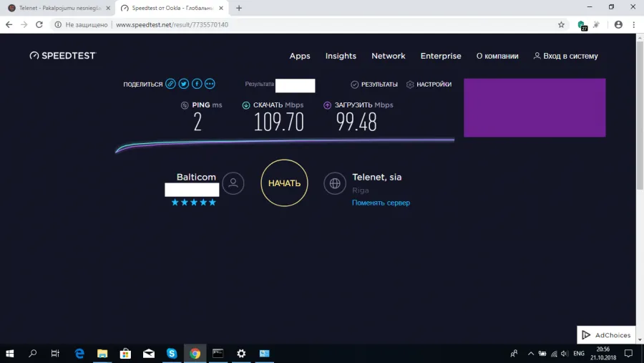Click the download value 109.70
This screenshot has height=363, width=644.
(x=279, y=122)
